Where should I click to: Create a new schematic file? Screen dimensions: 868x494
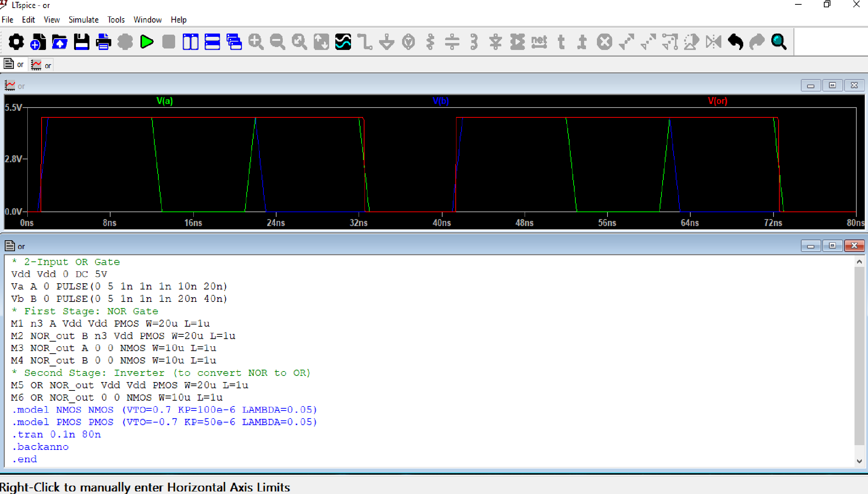(x=38, y=42)
